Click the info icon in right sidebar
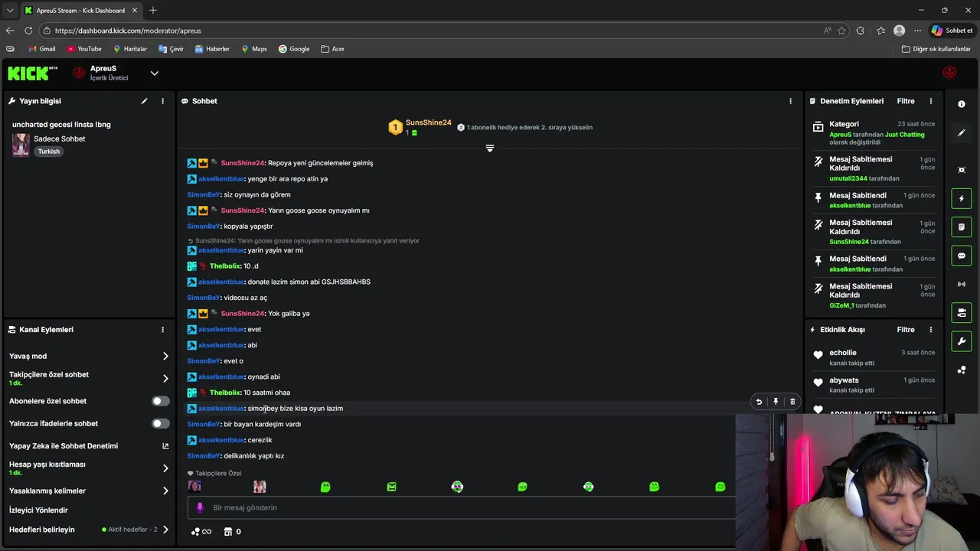This screenshot has width=980, height=551. [962, 104]
